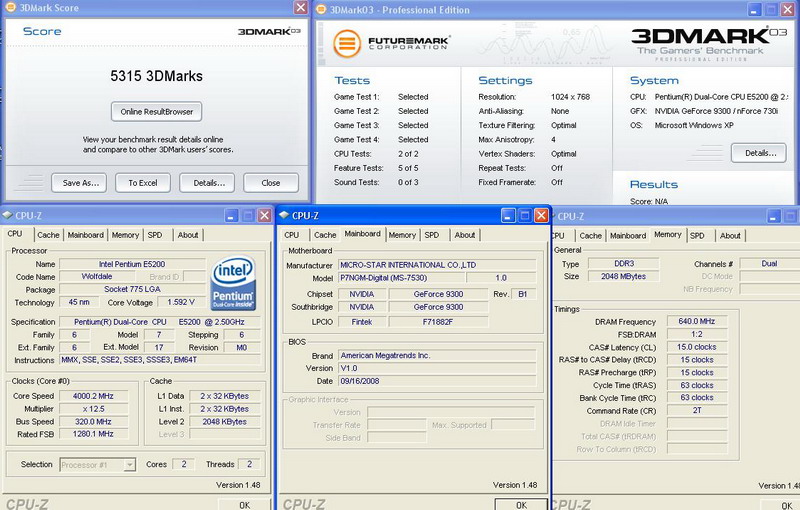Select About tab in left CPU-Z window
The height and width of the screenshot is (510, 800).
188,235
